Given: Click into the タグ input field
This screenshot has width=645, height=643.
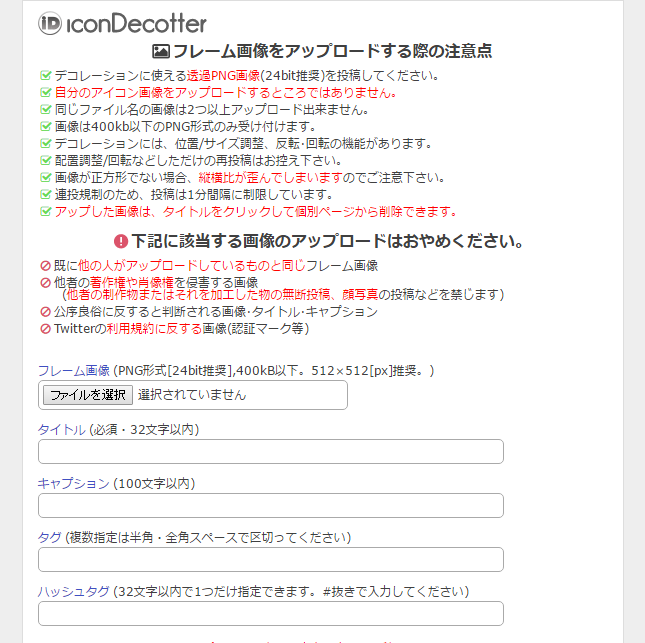Looking at the screenshot, I should 270,559.
